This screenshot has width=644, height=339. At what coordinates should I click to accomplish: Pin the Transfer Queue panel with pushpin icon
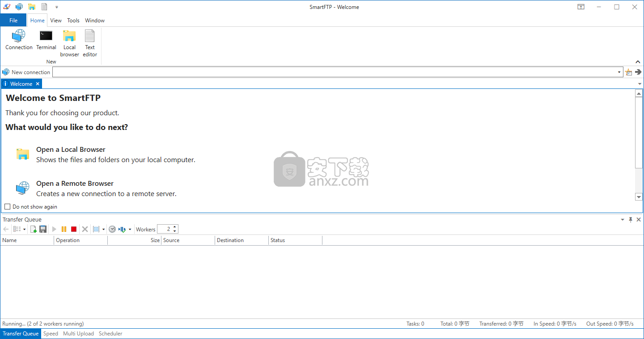(631, 219)
